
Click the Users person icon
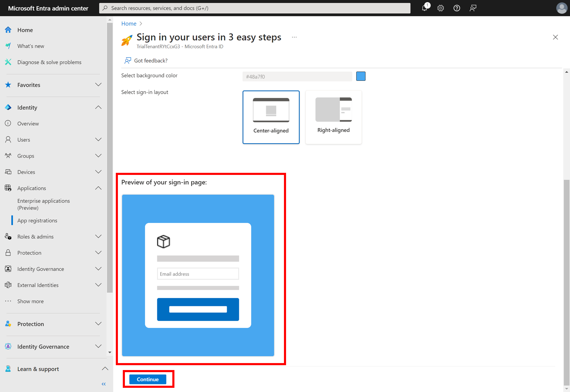(x=8, y=139)
